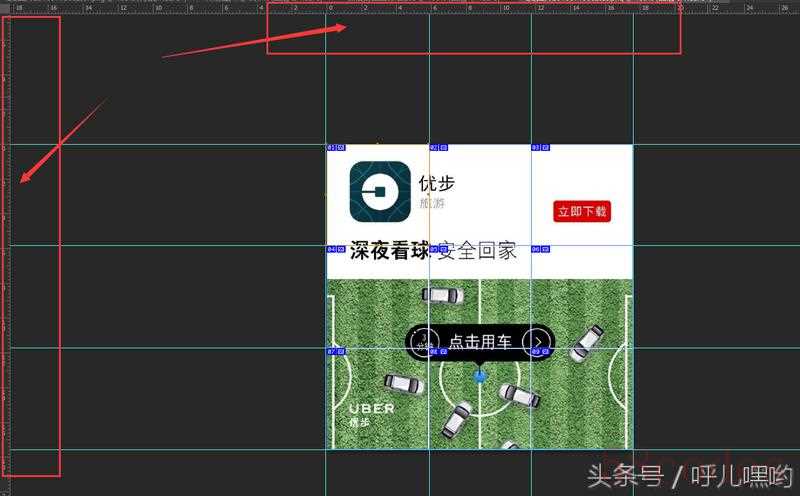800x496 pixels.
Task: Click the horizontal ruler at top
Action: [405, 8]
